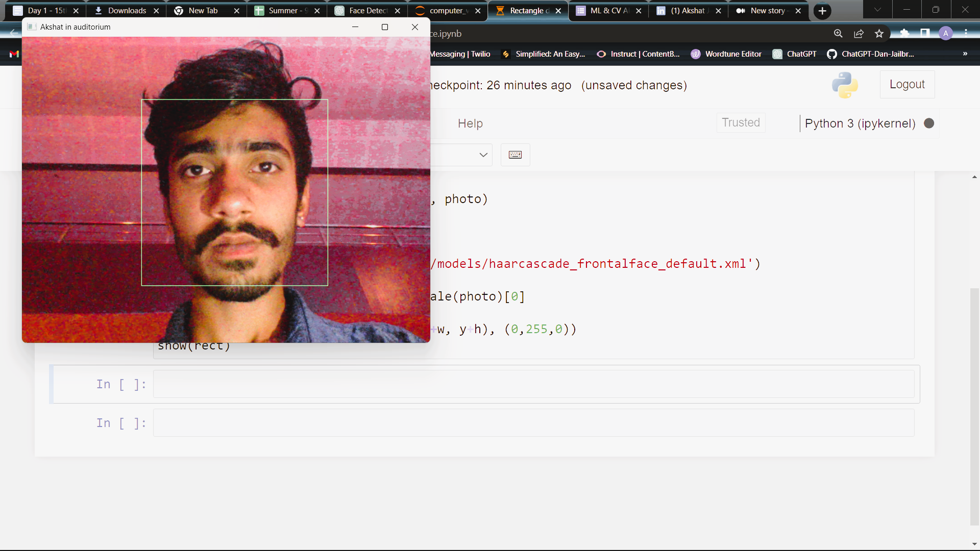Open the command palette keyboard icon
The height and width of the screenshot is (551, 980).
[515, 155]
